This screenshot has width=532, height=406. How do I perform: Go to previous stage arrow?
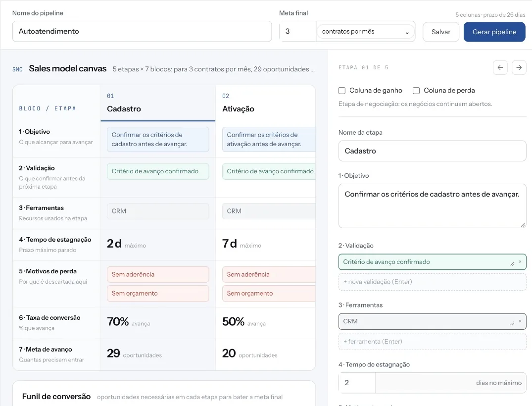500,67
